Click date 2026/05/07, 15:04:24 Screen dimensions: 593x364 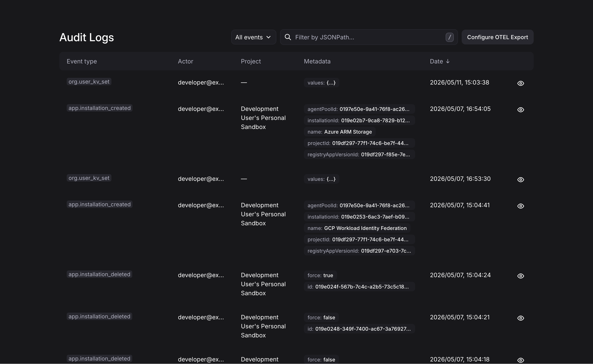click(x=460, y=275)
